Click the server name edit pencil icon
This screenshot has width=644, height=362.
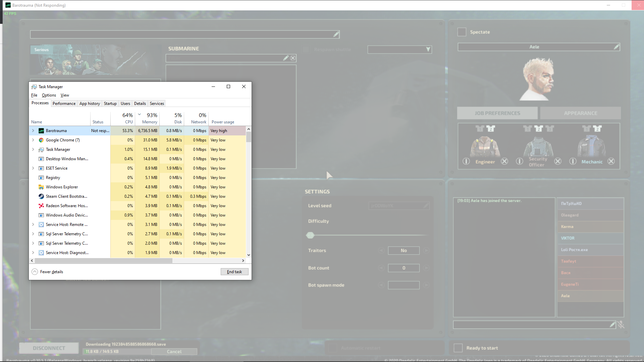pos(336,34)
